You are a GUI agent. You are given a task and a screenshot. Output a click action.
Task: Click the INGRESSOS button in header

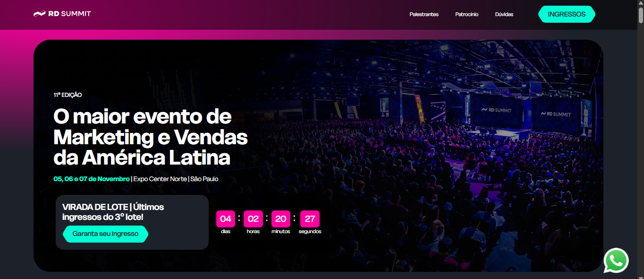point(567,14)
